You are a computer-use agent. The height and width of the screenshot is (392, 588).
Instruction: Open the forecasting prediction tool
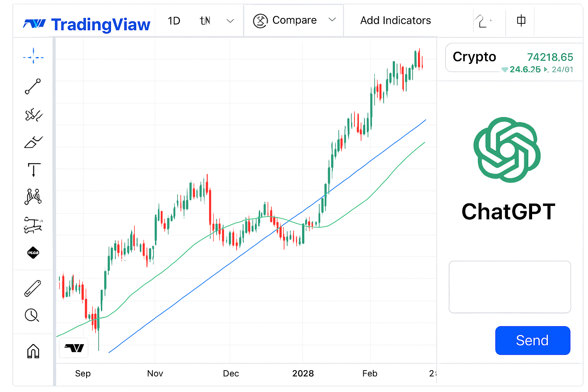point(33,225)
